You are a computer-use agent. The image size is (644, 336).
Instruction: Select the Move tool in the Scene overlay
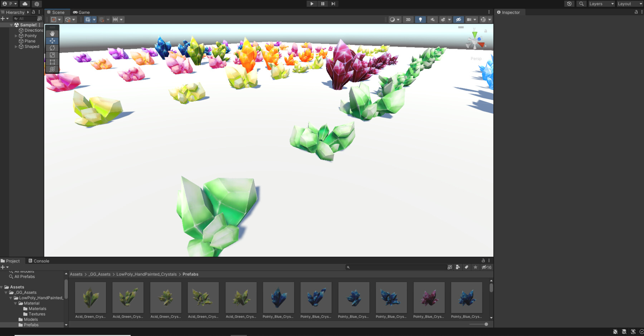tap(52, 40)
